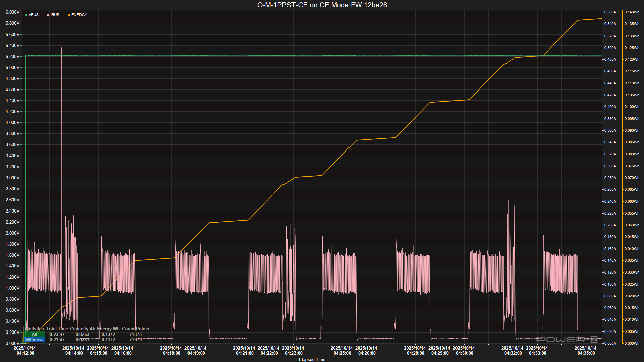Click the Statistics table header cell

point(34,329)
